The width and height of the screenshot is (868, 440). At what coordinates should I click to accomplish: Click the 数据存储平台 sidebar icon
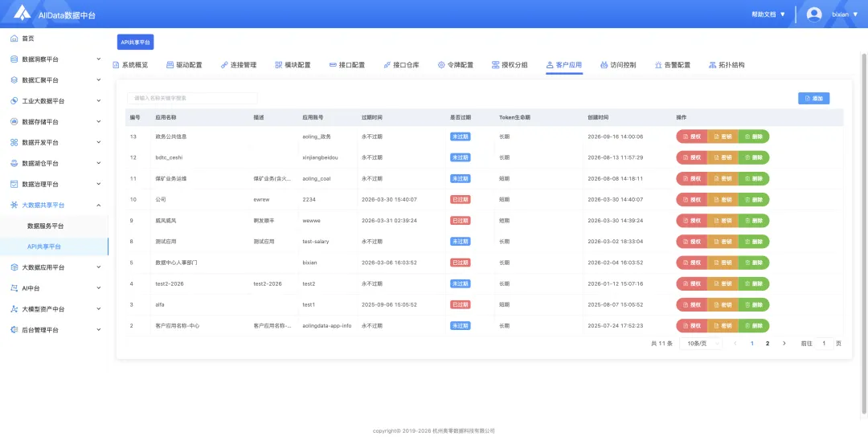(14, 121)
